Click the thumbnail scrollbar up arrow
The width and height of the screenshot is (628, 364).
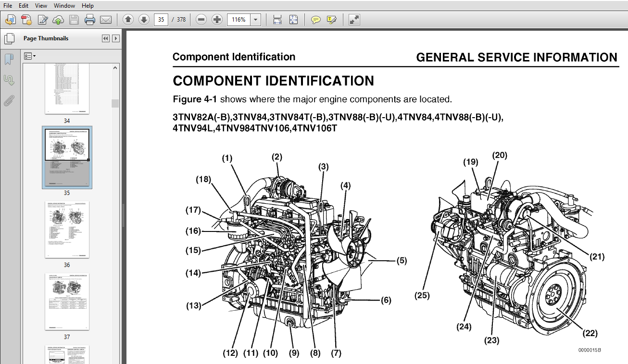tap(115, 68)
